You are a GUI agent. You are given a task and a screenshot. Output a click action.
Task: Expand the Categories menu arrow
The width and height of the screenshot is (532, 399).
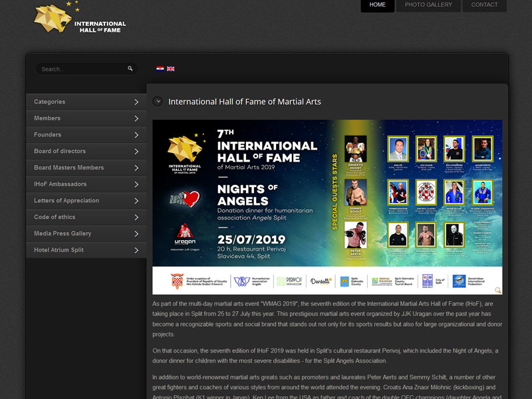point(136,102)
